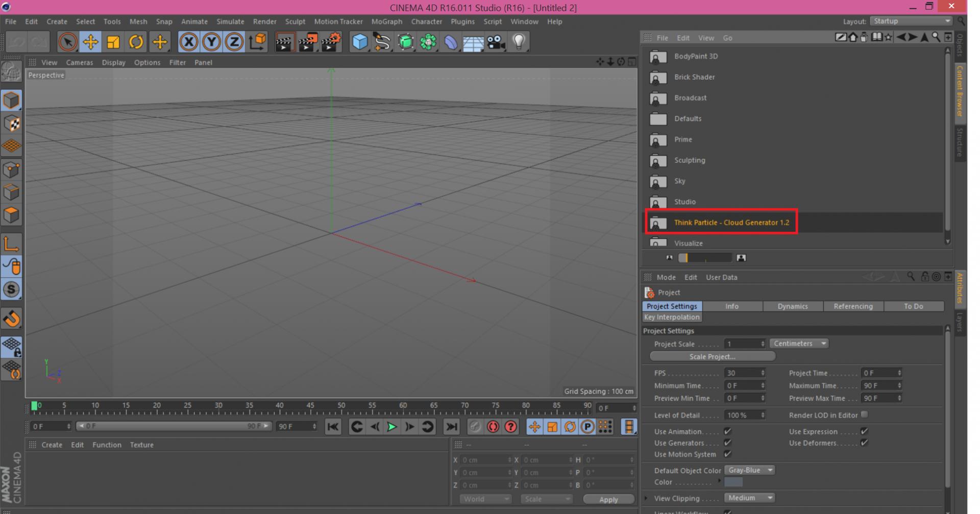Expand the Color swatch arrow
The width and height of the screenshot is (980, 514).
pos(719,481)
